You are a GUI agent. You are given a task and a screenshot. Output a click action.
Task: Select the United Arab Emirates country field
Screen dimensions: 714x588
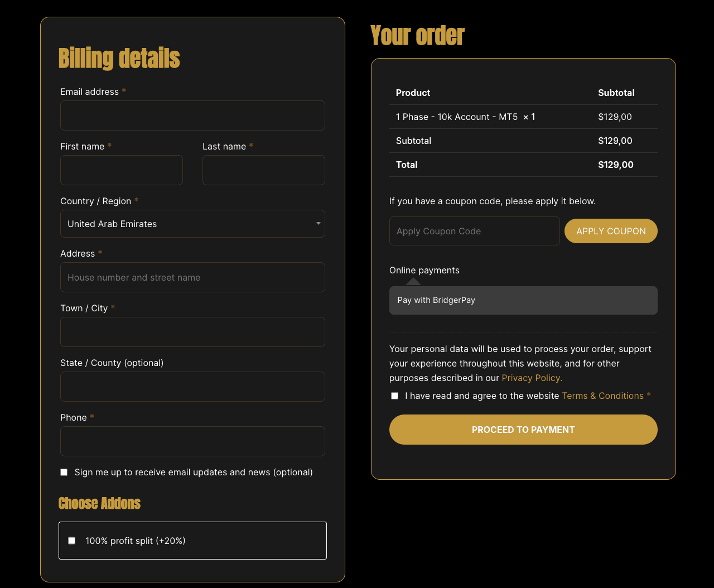(192, 224)
